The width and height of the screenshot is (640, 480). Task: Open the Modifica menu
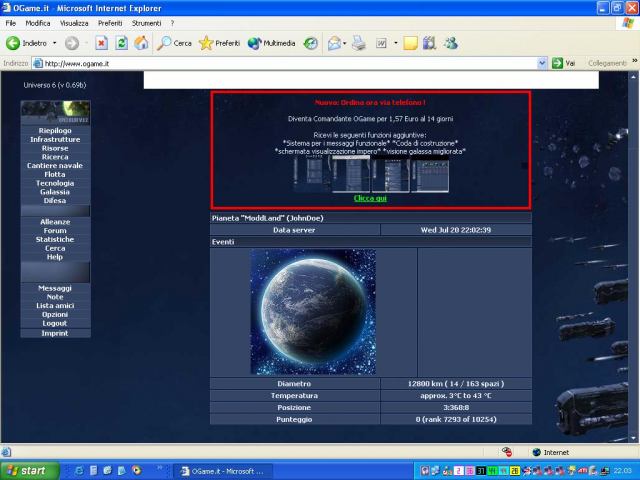click(38, 23)
